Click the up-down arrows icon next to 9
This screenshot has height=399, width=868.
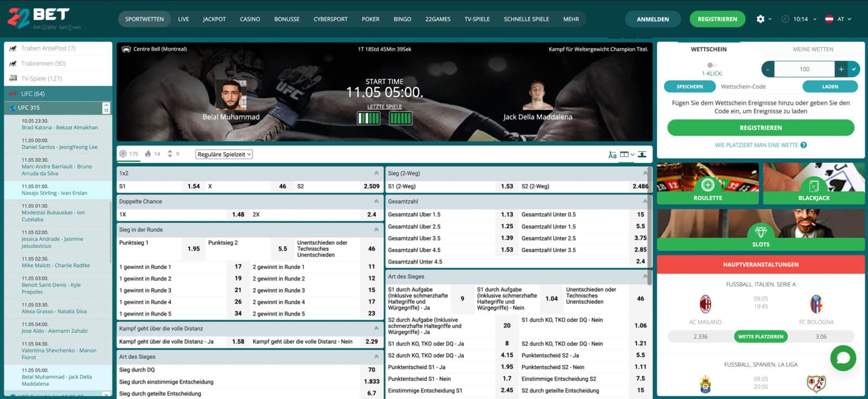(x=170, y=154)
